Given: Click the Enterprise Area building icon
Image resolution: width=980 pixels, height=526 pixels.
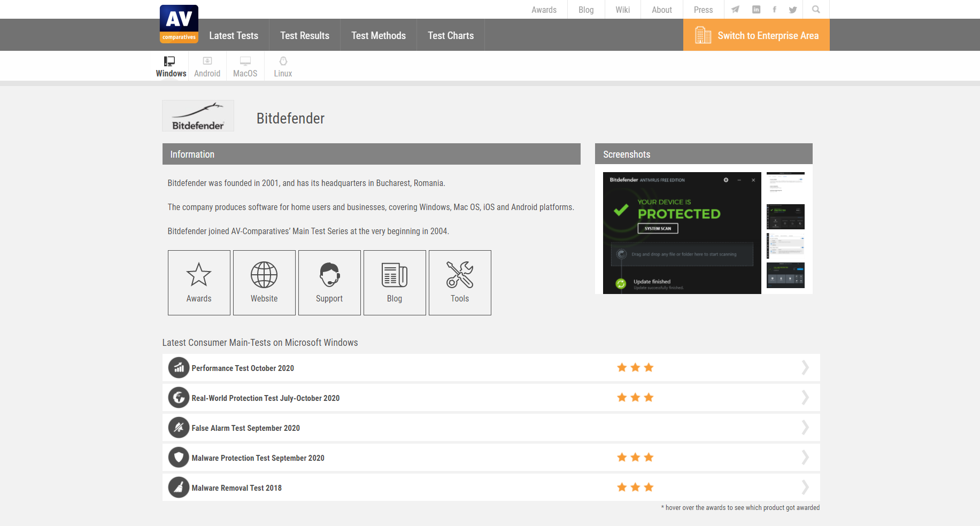Looking at the screenshot, I should click(x=703, y=35).
